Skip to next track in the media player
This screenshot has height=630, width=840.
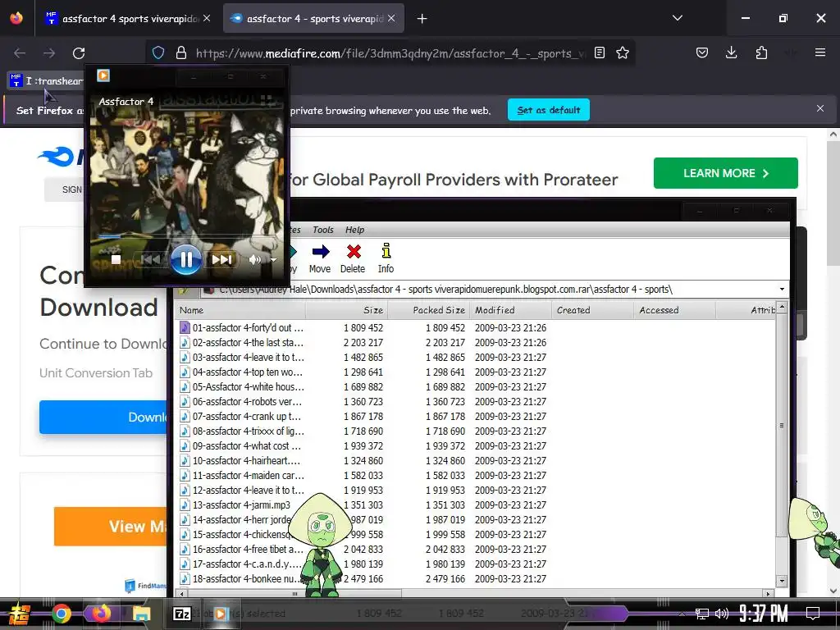click(x=221, y=260)
